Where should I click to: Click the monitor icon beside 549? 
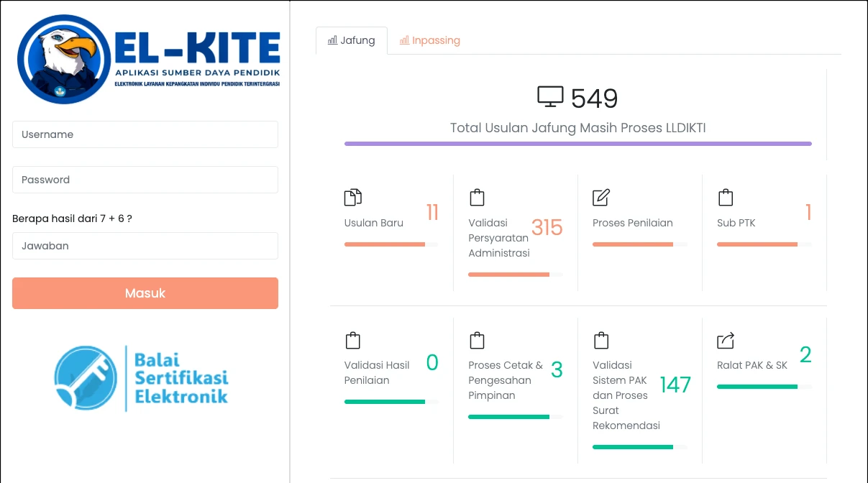pyautogui.click(x=550, y=97)
